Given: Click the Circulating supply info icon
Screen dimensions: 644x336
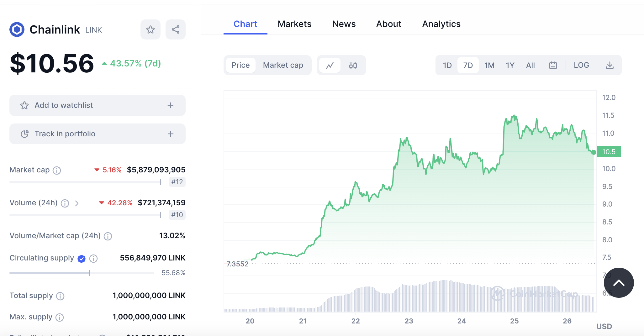Looking at the screenshot, I should click(93, 258).
